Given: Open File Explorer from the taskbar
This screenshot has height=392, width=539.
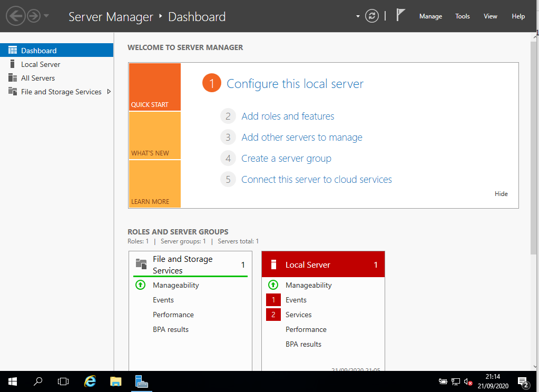Looking at the screenshot, I should tap(116, 381).
